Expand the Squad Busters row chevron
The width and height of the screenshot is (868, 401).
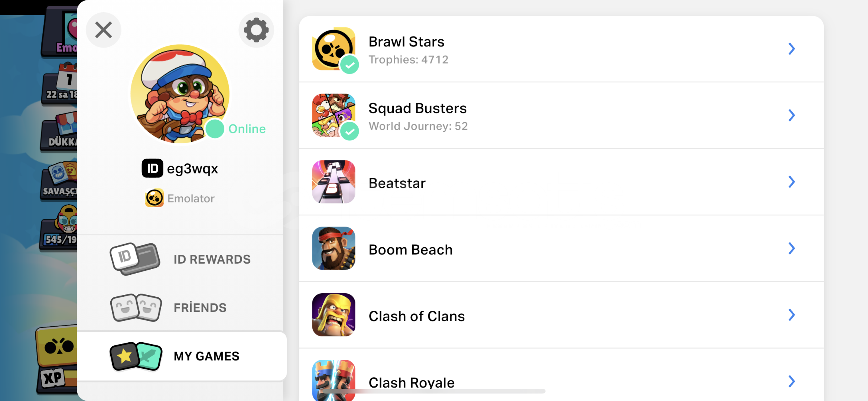click(791, 115)
